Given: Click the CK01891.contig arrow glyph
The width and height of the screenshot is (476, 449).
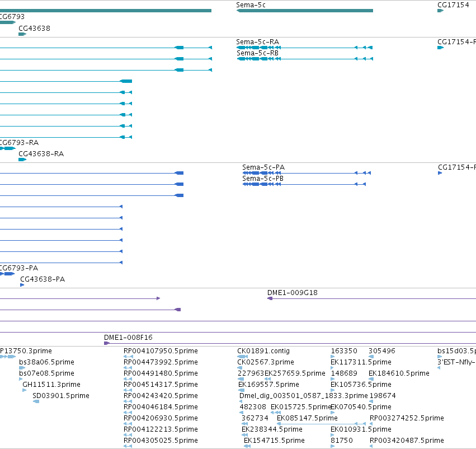Looking at the screenshot, I should tap(243, 357).
